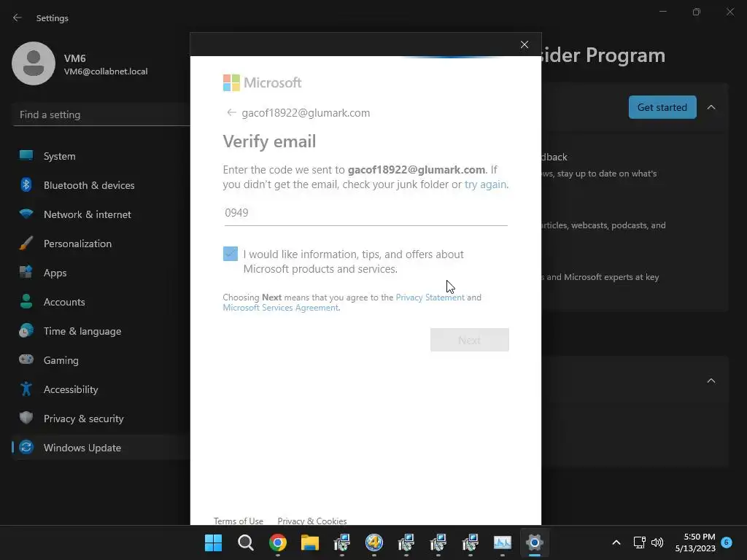Open Bluetooth & devices settings
Screen dimensions: 747x560
pyautogui.click(x=101, y=184)
